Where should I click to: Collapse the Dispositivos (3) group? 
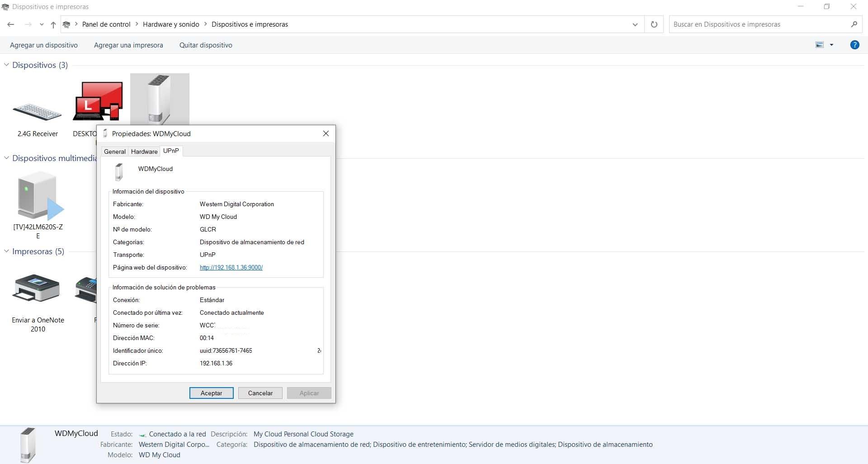point(6,65)
